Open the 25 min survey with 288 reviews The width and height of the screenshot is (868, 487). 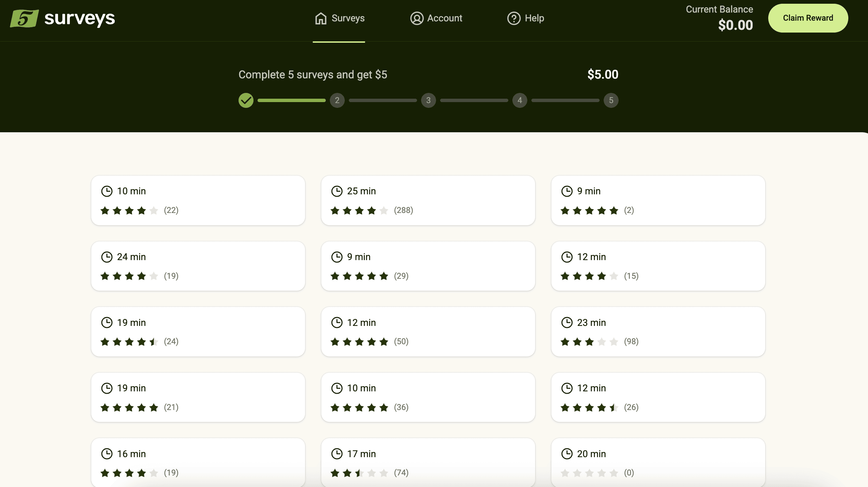[x=428, y=200]
